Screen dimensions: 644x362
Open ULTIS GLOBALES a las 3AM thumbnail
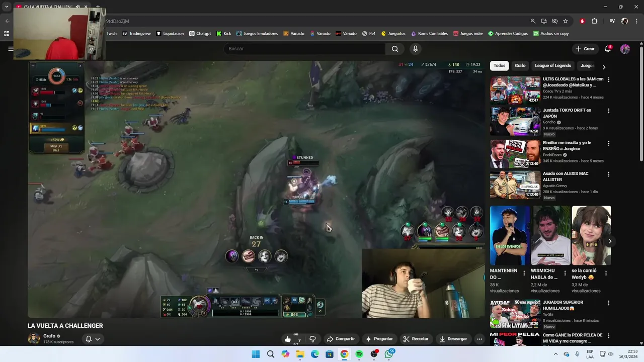[515, 89]
